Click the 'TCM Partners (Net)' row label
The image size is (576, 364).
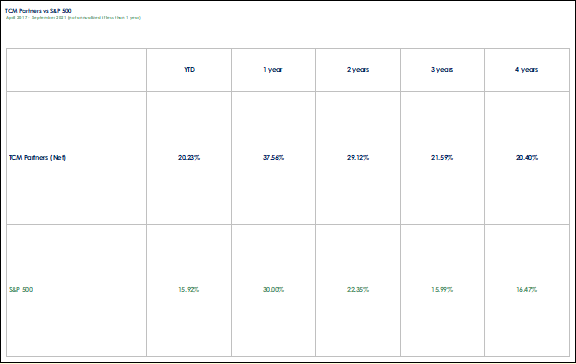pos(37,158)
